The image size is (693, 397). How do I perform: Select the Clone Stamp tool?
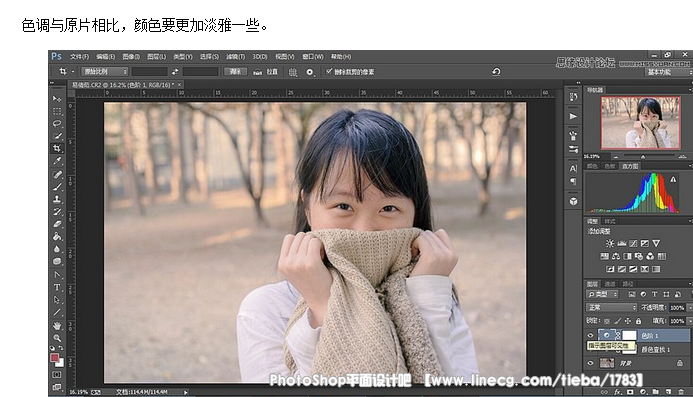point(57,199)
